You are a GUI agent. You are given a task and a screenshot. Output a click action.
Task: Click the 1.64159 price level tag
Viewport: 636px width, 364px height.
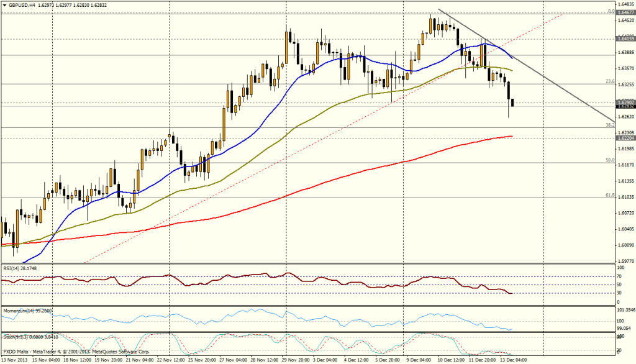[625, 39]
